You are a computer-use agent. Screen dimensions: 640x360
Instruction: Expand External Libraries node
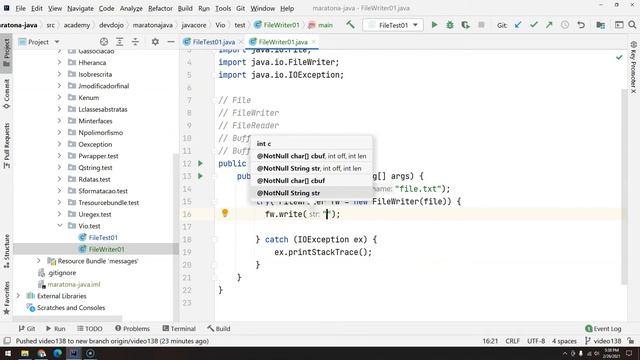tap(18, 296)
